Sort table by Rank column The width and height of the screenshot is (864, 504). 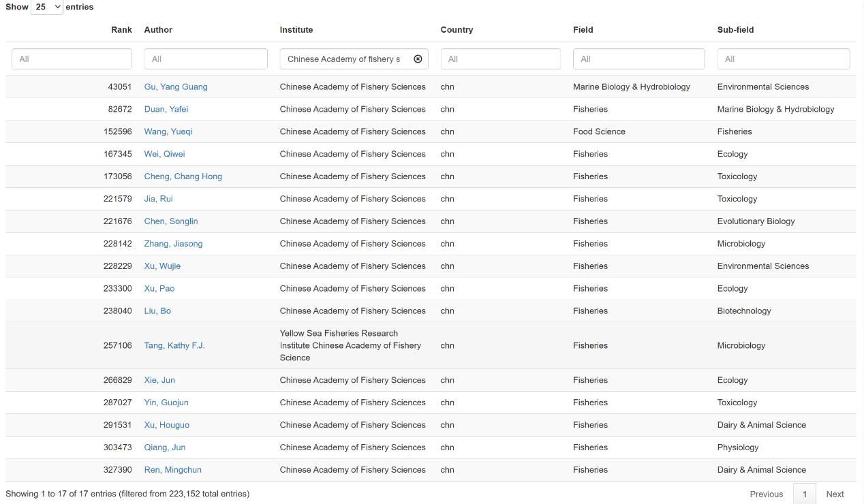[x=121, y=30]
